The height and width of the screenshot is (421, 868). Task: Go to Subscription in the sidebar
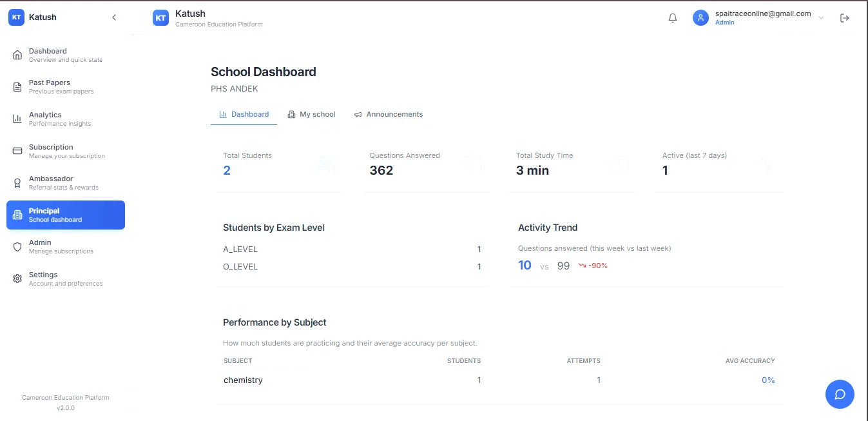coord(66,151)
